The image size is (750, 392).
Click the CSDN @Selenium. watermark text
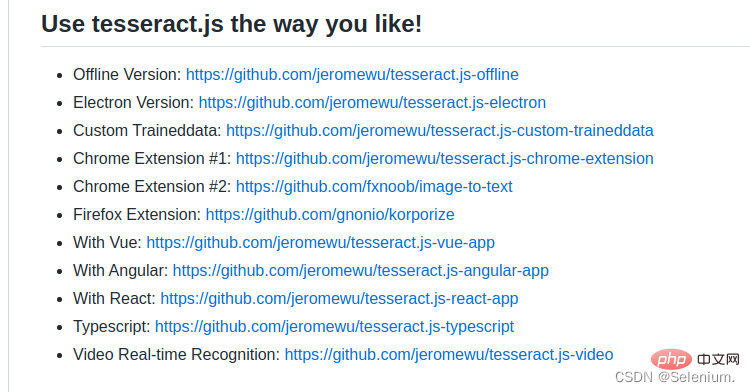pos(675,377)
